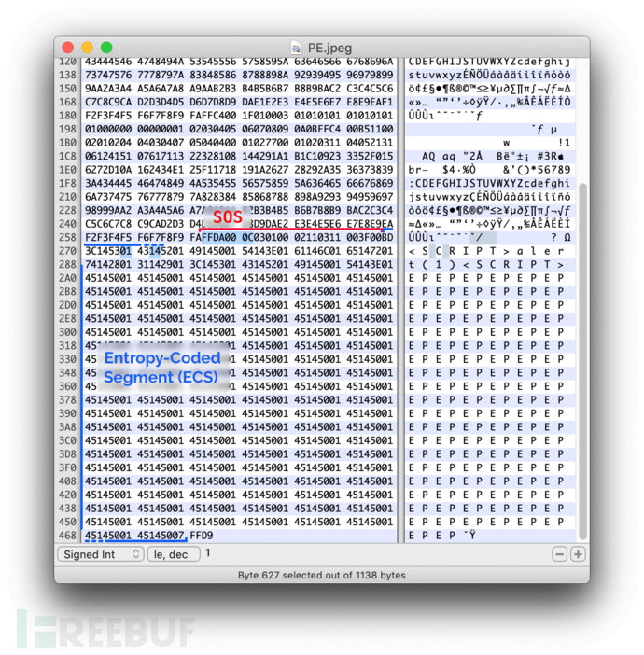
Task: Click line offset 2A0
Action: click(67, 278)
